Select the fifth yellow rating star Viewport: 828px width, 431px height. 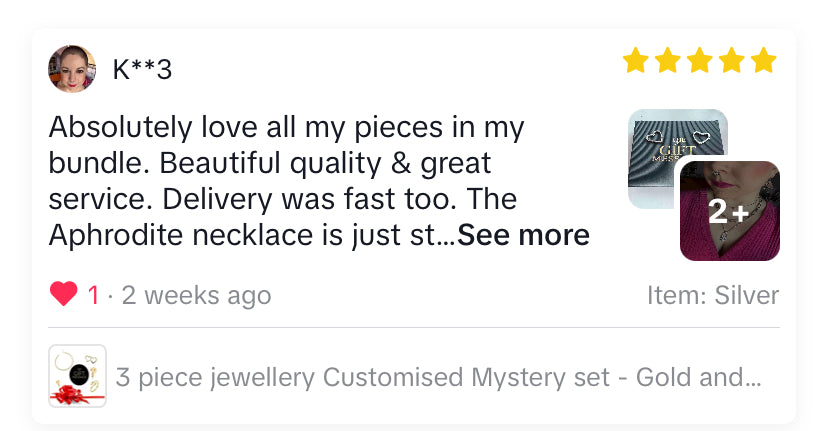(763, 61)
